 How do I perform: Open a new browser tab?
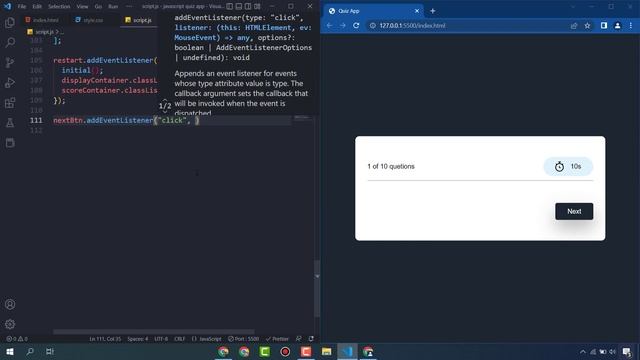(432, 11)
